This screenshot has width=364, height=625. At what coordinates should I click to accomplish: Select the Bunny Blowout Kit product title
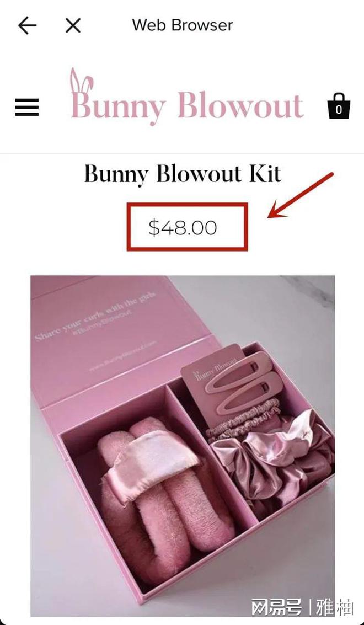click(183, 175)
